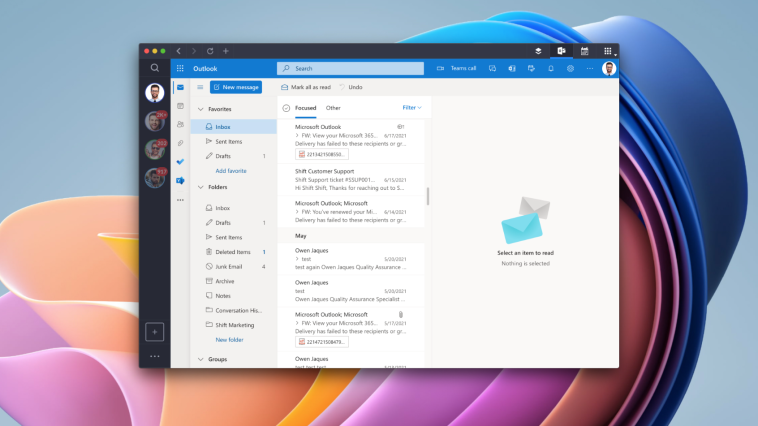Switch to the avatar with 2K+ badge

click(x=155, y=121)
